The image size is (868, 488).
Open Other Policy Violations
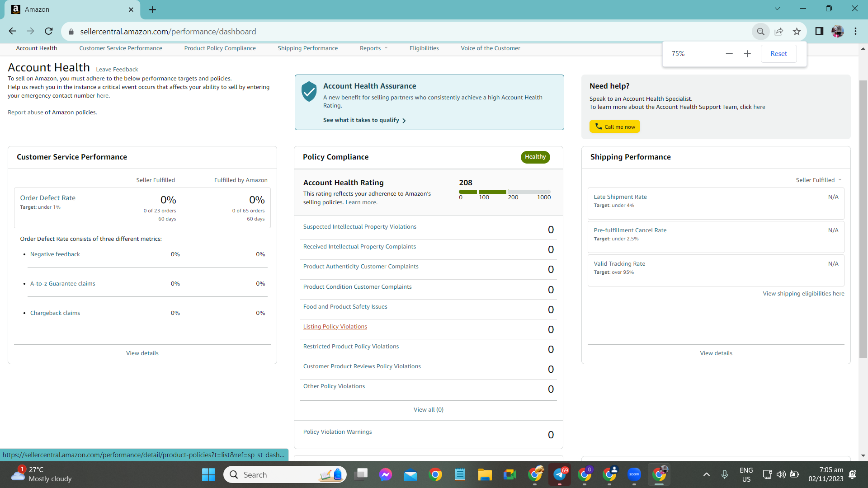coord(334,386)
